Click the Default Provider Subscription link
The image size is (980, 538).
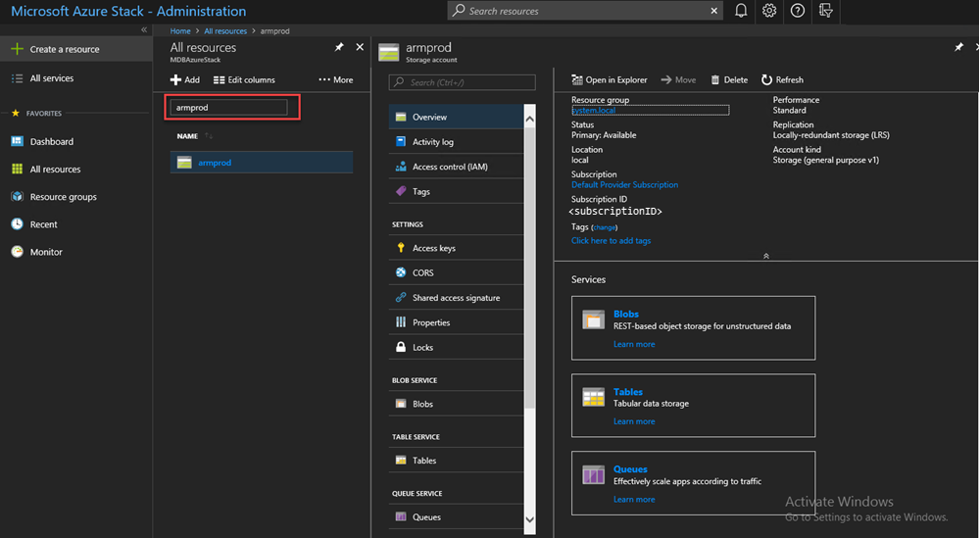[624, 184]
